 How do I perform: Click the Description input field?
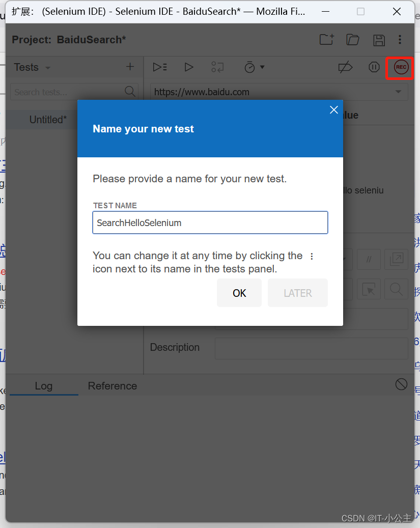312,348
